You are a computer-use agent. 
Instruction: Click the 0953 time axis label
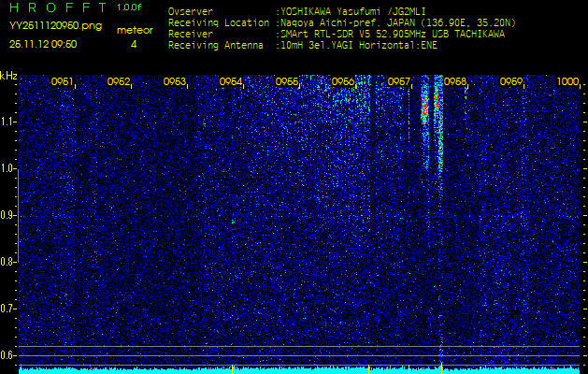coord(175,81)
